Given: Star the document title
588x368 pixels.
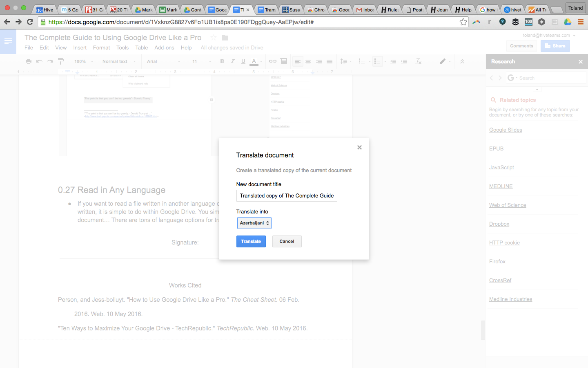Looking at the screenshot, I should [214, 38].
